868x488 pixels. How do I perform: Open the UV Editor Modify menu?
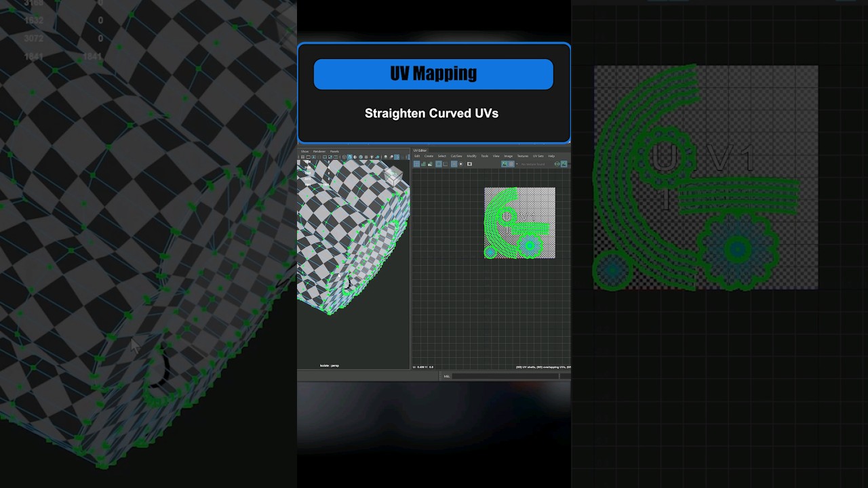(x=472, y=156)
